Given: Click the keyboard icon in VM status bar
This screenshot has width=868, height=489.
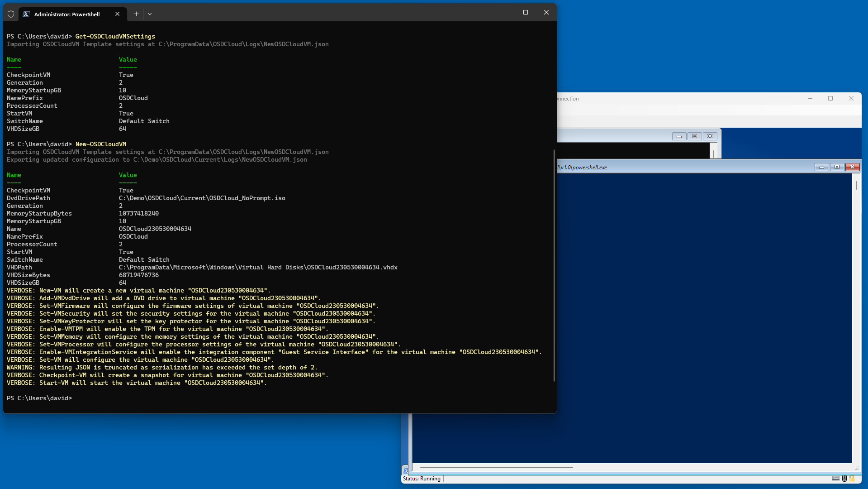Looking at the screenshot, I should pyautogui.click(x=835, y=478).
